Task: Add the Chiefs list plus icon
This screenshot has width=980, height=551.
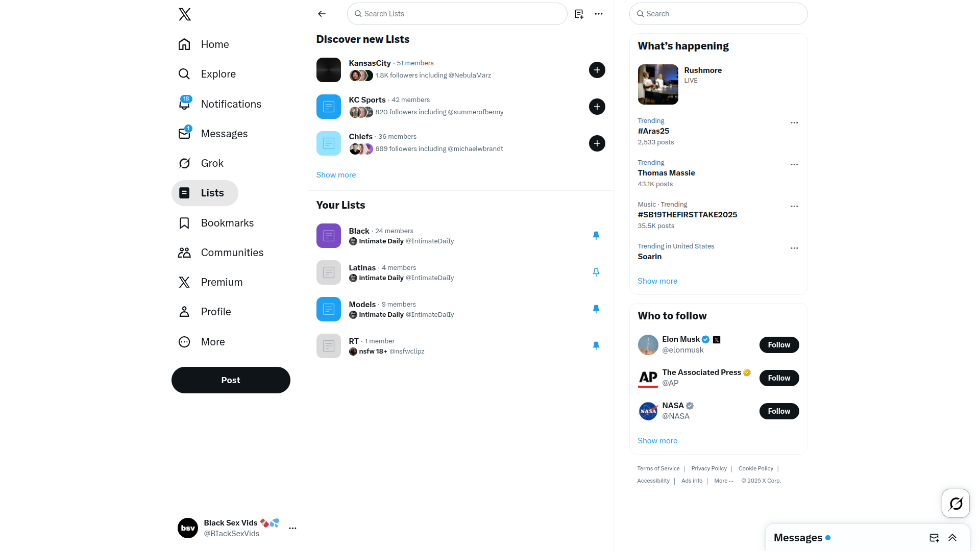Action: coord(597,143)
